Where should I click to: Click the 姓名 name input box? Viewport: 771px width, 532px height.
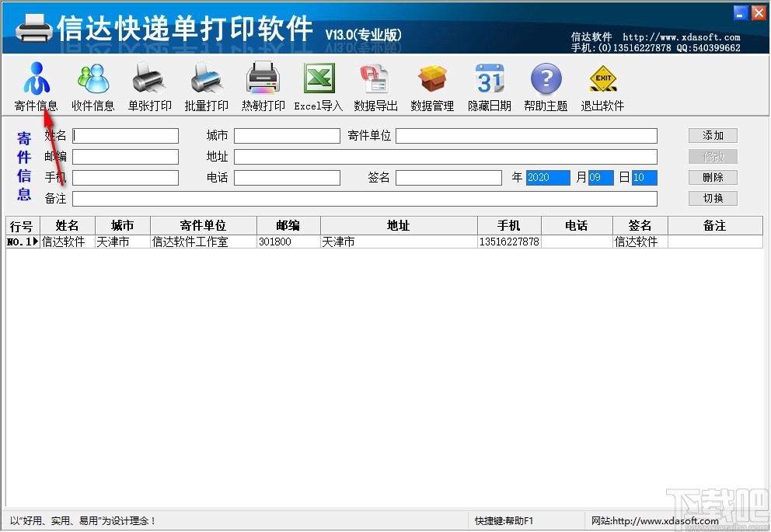[125, 135]
